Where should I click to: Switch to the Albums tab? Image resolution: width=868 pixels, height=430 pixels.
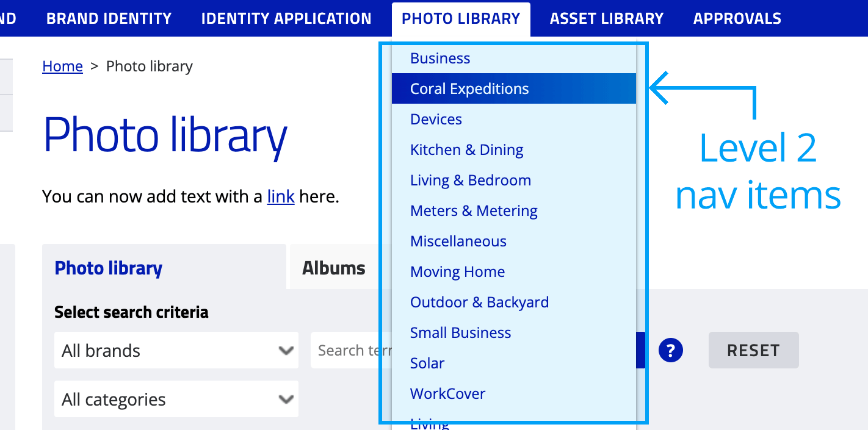coord(334,268)
